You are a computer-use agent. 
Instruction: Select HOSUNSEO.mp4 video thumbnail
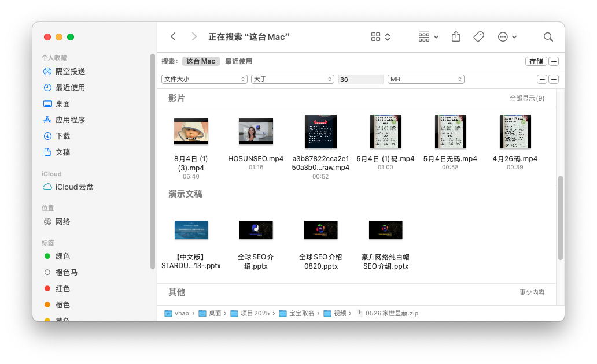[256, 132]
